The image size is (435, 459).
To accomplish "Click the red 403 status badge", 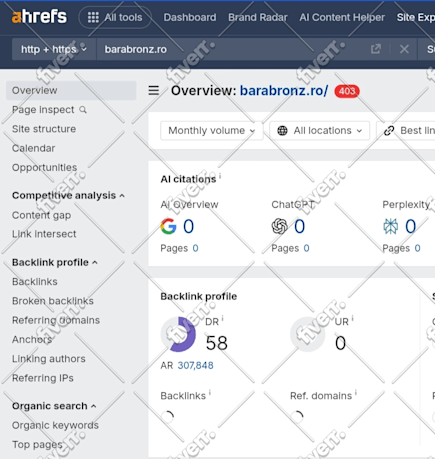I will (347, 91).
